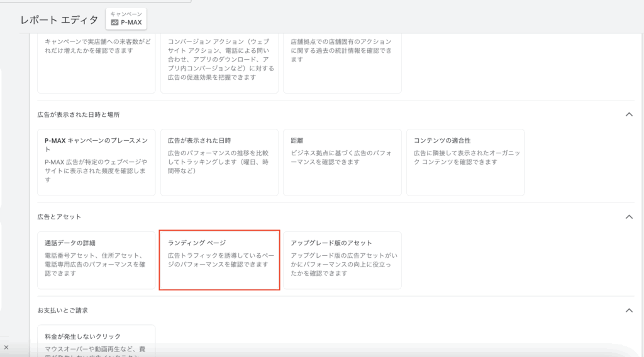This screenshot has height=357, width=644.
Task: Select the P-MAX キャンペーンのプレースメント card
Action: click(x=96, y=162)
